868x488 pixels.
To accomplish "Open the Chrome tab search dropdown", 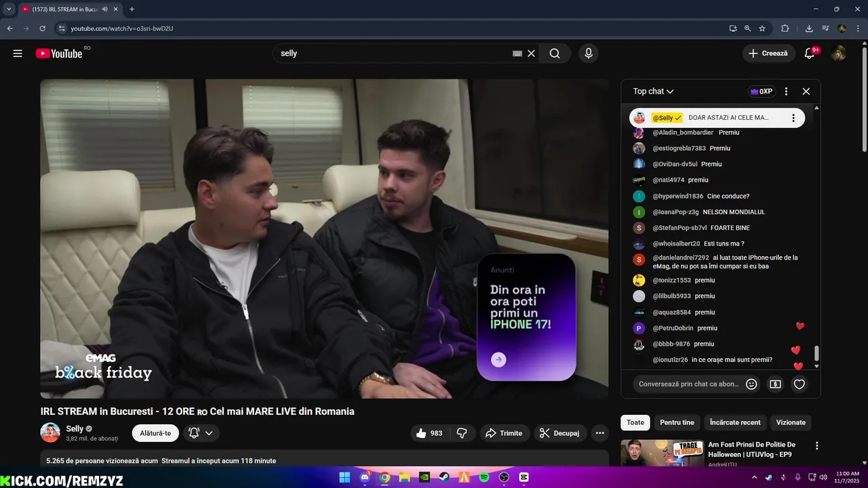I will (x=9, y=9).
